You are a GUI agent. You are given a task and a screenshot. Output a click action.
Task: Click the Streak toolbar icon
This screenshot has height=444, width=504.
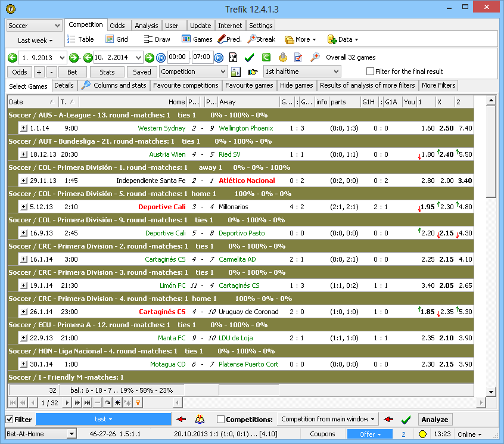(x=261, y=39)
